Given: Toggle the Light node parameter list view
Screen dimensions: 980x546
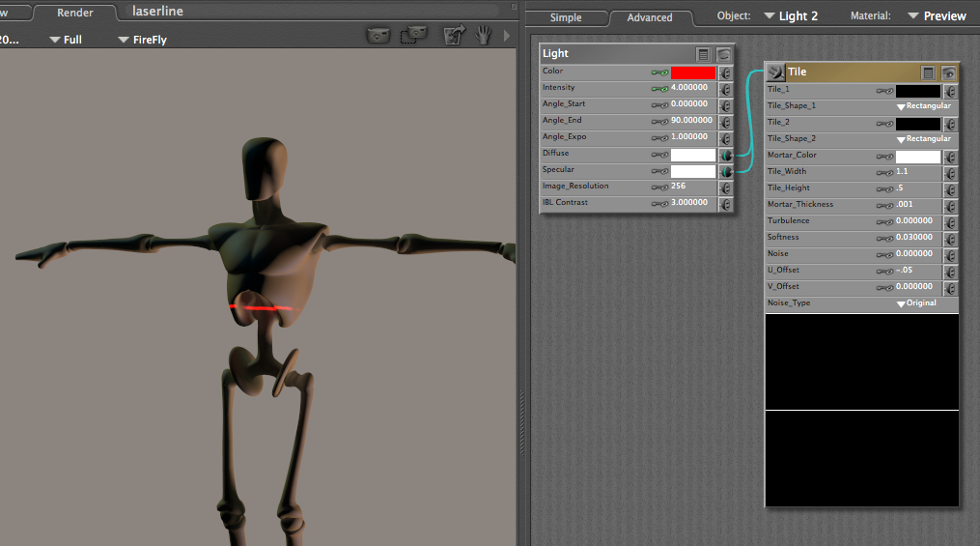Looking at the screenshot, I should (704, 55).
